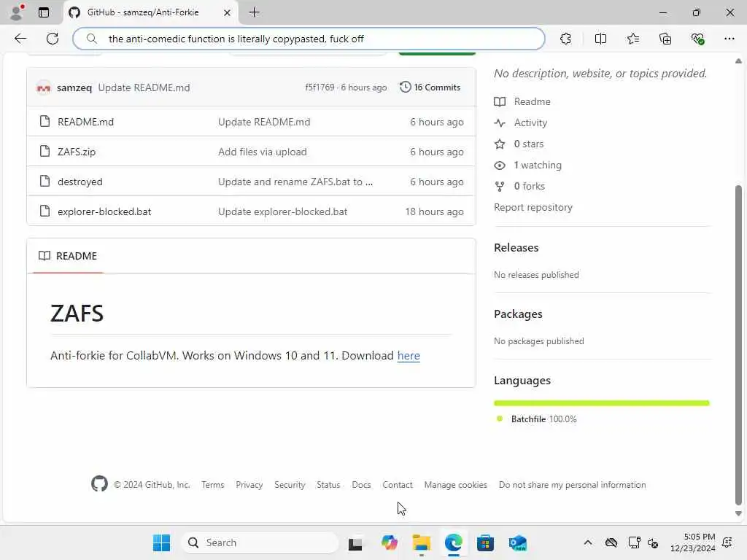Toggle split screen view

pyautogui.click(x=601, y=39)
